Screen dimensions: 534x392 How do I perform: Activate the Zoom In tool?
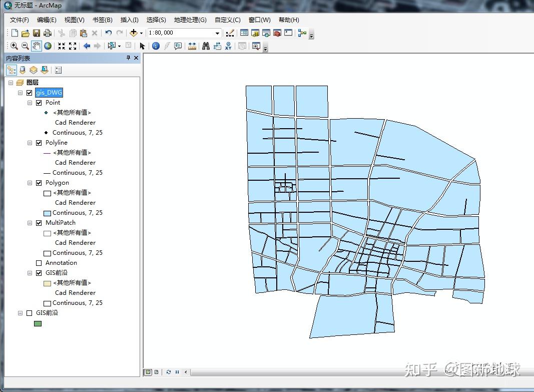[x=14, y=46]
